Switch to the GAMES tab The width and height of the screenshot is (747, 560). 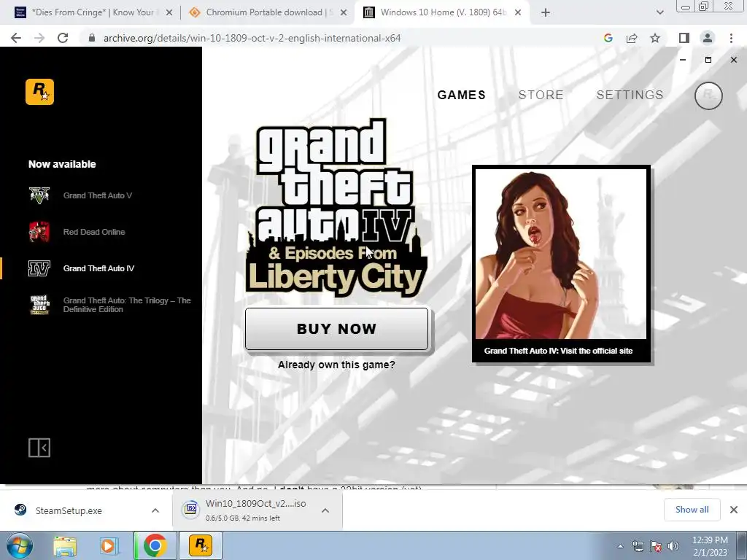pyautogui.click(x=462, y=96)
